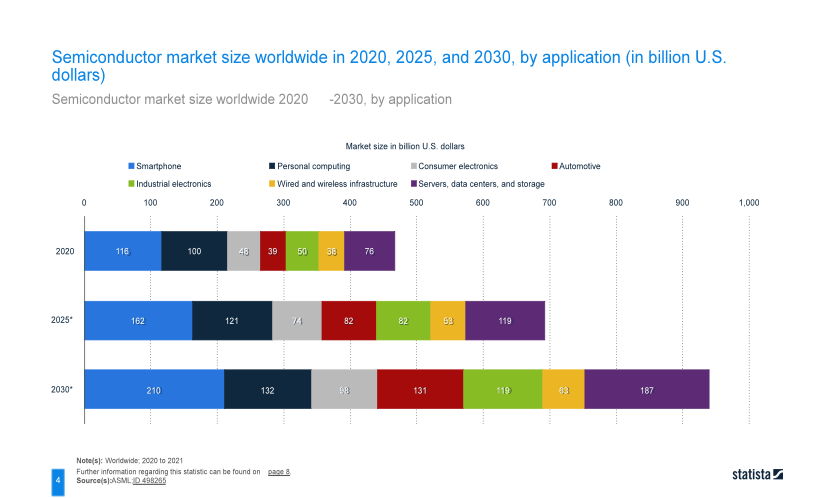The width and height of the screenshot is (822, 498).
Task: Click 'Servers, data centers, and storage' label
Action: tap(481, 184)
